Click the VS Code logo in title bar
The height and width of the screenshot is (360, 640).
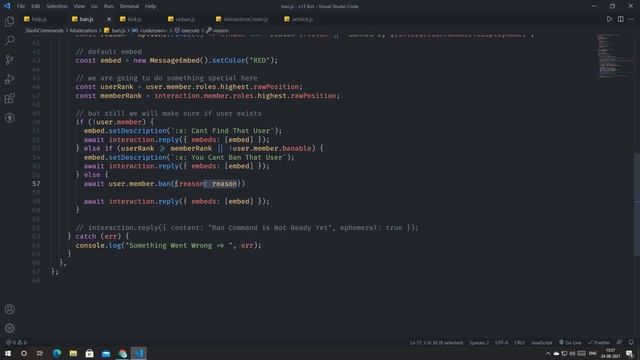[7, 6]
